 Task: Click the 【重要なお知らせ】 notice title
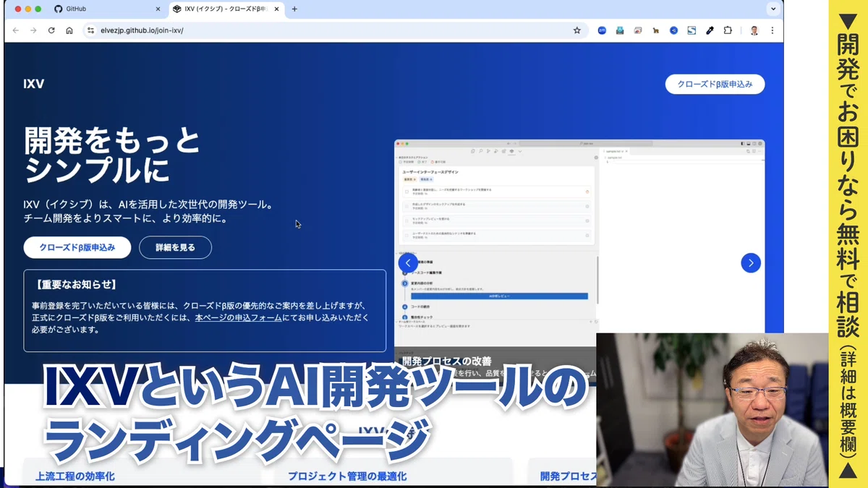click(x=75, y=285)
